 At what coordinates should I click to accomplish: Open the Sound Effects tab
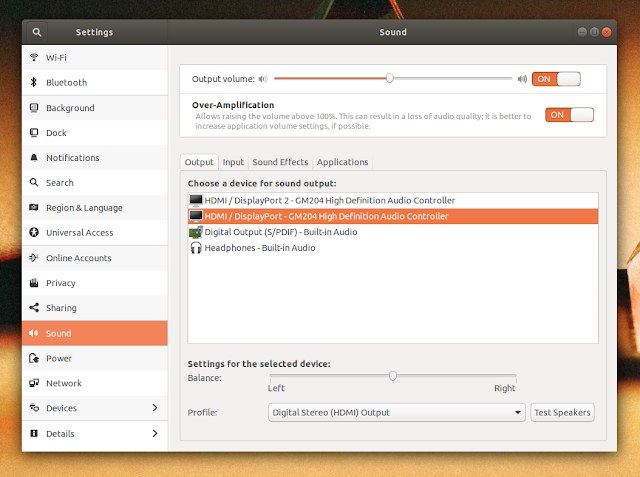280,162
